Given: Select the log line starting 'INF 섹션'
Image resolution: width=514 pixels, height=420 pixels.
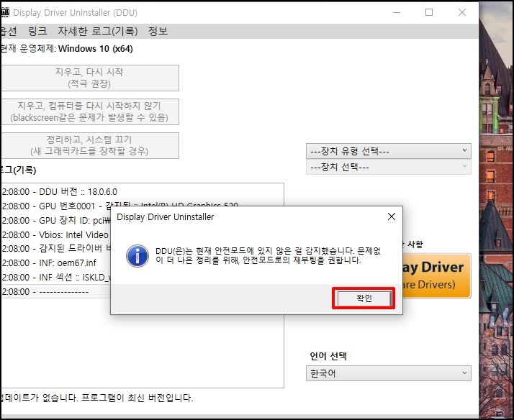Looking at the screenshot, I should (56, 278).
